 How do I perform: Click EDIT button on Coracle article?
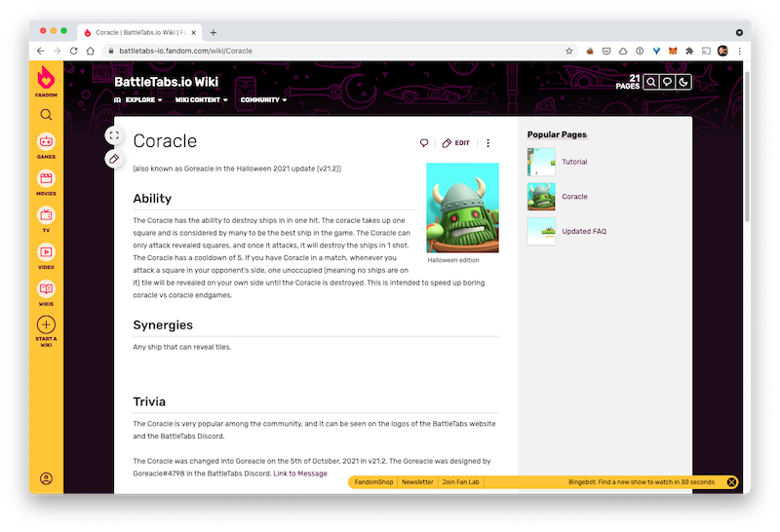(x=455, y=143)
